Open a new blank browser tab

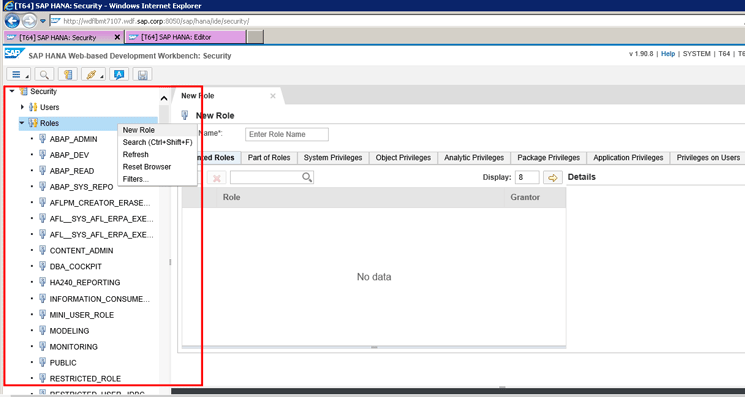coord(256,37)
